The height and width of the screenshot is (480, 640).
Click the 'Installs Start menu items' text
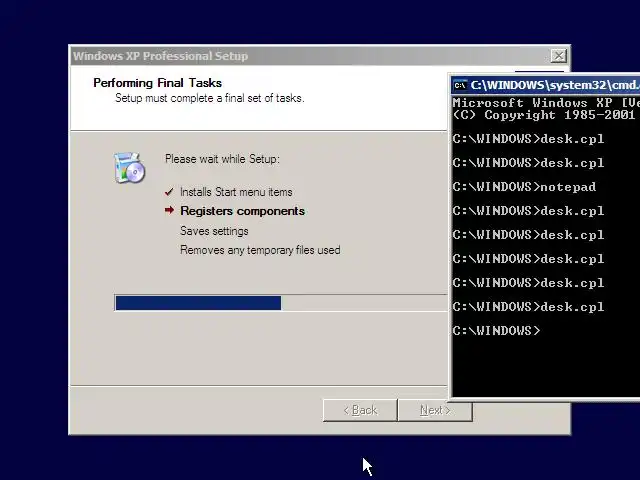(x=236, y=192)
